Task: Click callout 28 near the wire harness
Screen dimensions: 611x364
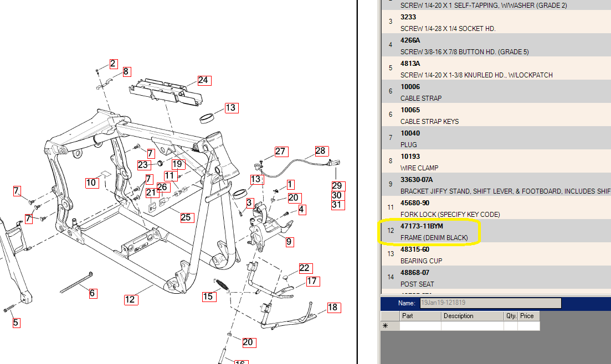Action: pyautogui.click(x=321, y=151)
